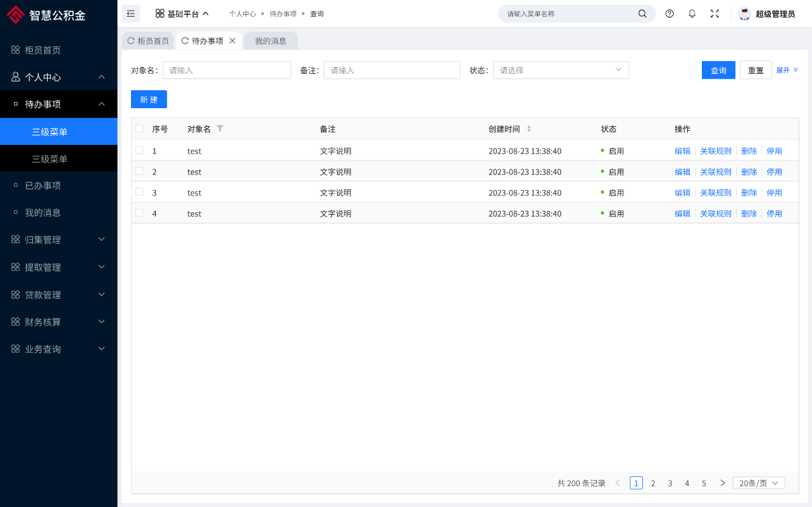The height and width of the screenshot is (507, 812).
Task: Collapse the sidebar with the menu fold icon
Action: [x=131, y=13]
